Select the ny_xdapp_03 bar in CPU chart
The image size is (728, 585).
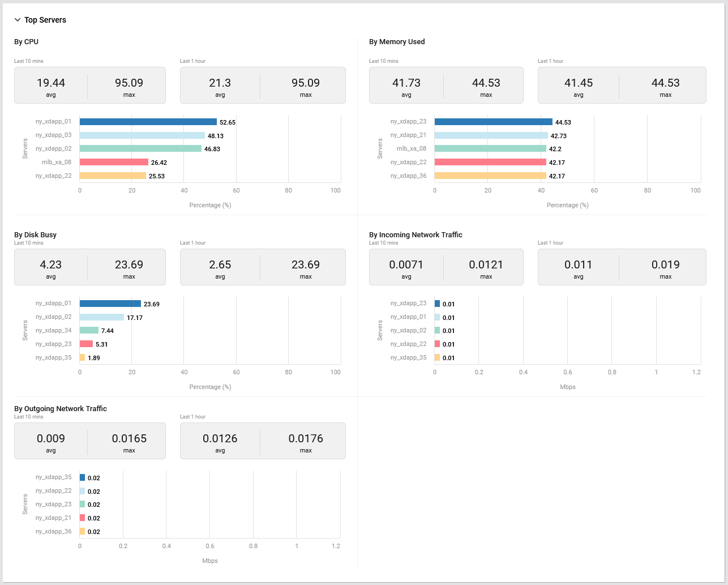coord(142,135)
